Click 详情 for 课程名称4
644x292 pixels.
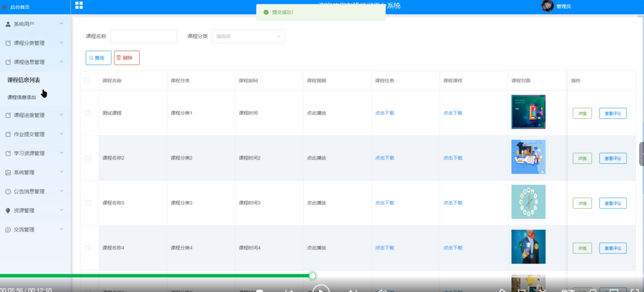click(582, 248)
